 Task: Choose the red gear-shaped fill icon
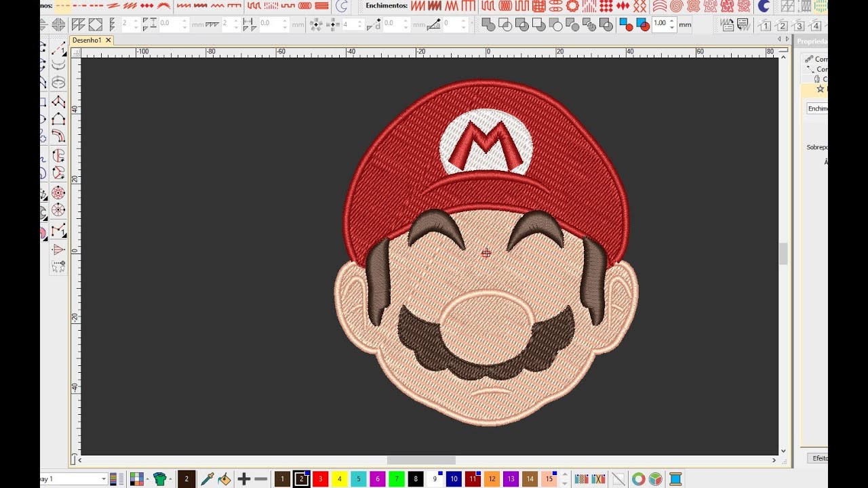point(572,6)
